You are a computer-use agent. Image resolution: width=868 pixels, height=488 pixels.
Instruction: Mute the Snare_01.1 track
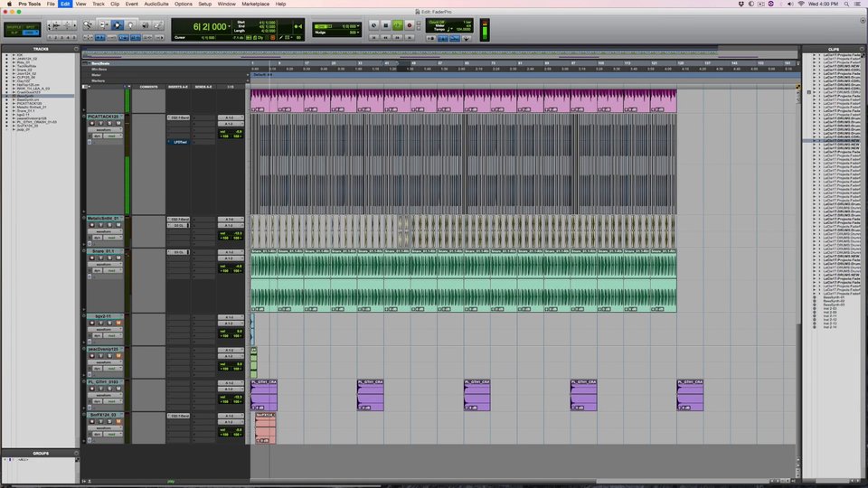[118, 258]
